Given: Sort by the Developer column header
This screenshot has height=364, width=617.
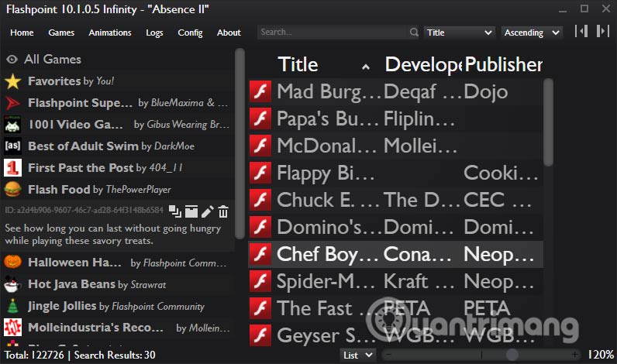Looking at the screenshot, I should point(422,64).
